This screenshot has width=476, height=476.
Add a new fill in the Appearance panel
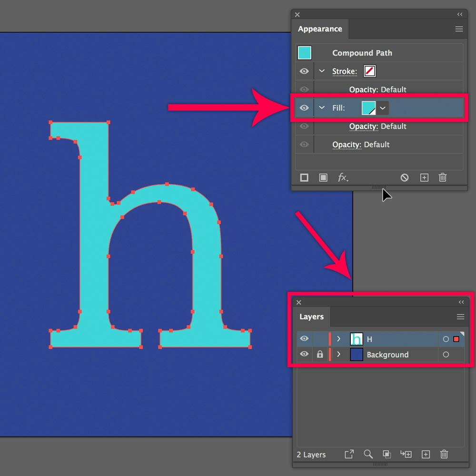click(323, 178)
